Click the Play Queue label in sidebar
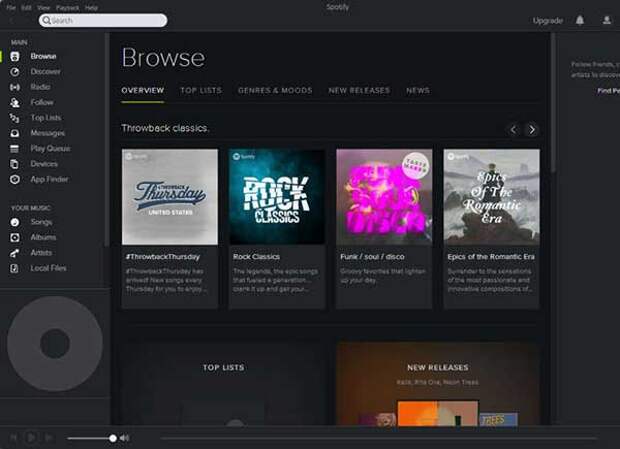620x449 pixels. point(51,149)
